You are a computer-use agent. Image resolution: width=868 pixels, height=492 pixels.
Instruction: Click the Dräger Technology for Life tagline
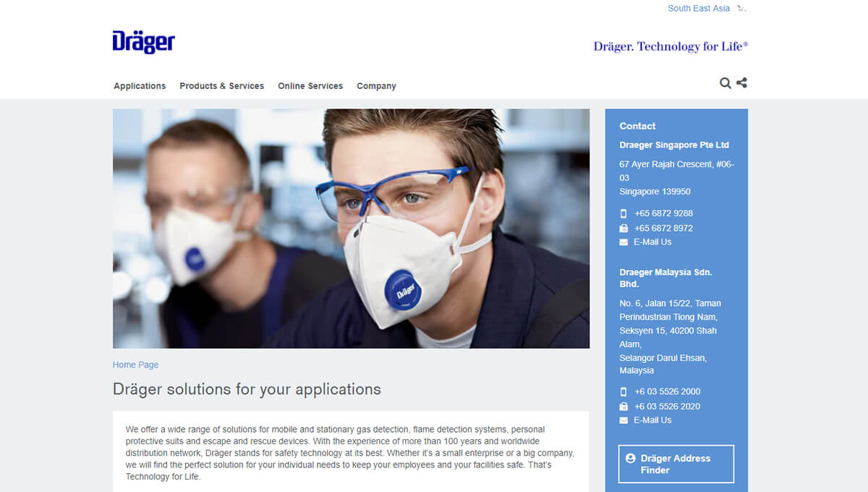click(671, 46)
